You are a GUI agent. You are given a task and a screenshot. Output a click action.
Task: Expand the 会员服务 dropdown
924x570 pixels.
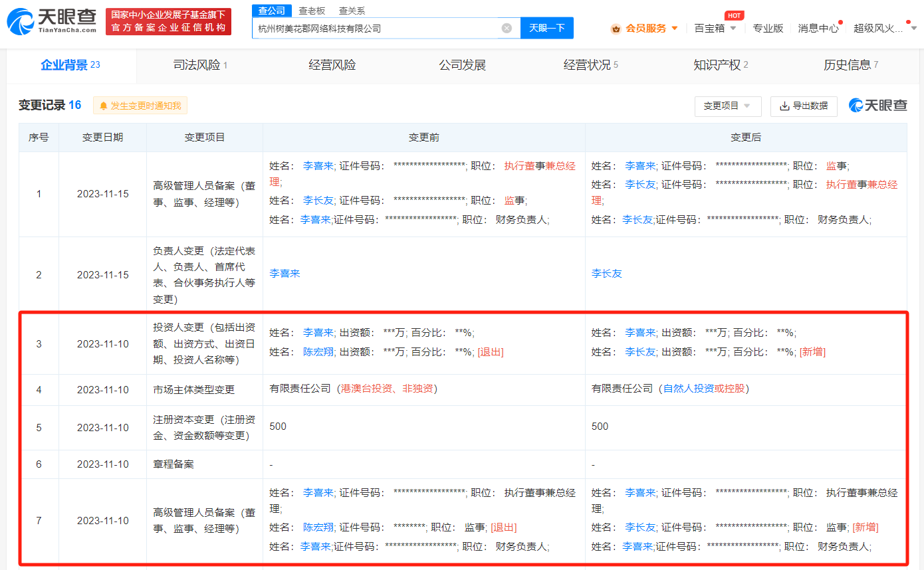(673, 28)
